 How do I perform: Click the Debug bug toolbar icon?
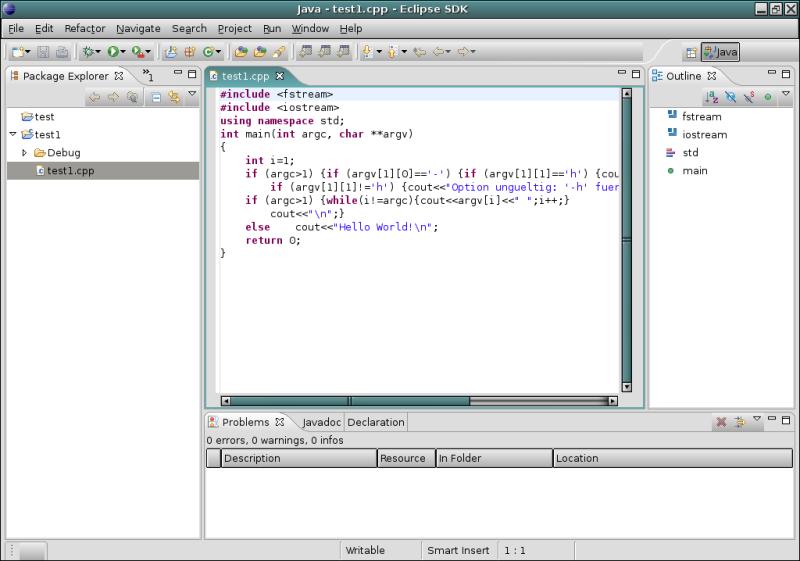tap(88, 51)
